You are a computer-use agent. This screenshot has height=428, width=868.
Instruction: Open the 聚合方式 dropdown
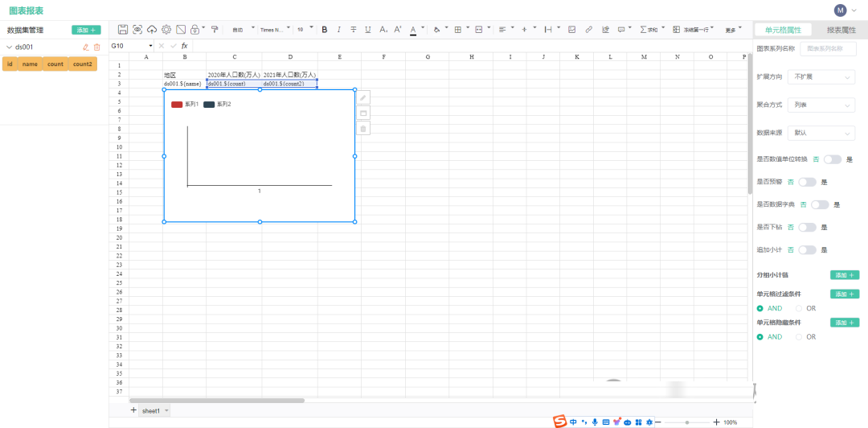821,105
